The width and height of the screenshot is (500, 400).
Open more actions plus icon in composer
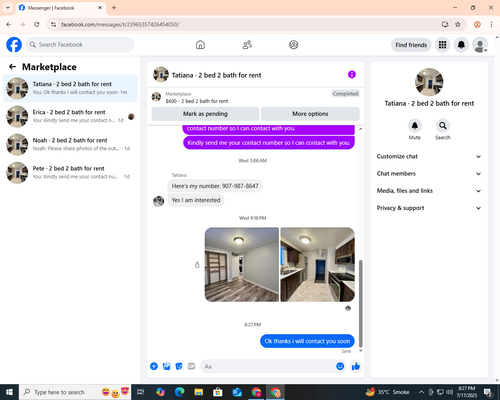pyautogui.click(x=154, y=366)
